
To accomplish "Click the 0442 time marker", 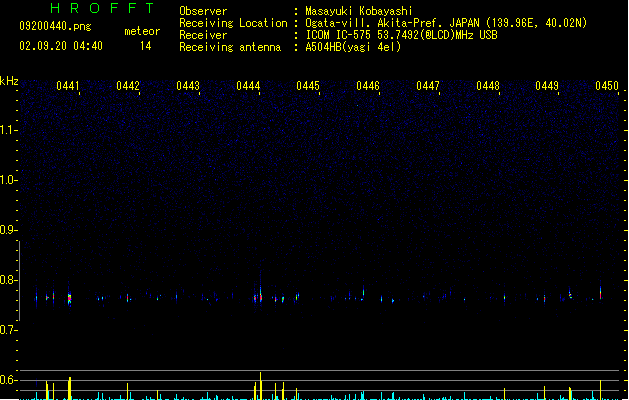I will click(x=128, y=86).
